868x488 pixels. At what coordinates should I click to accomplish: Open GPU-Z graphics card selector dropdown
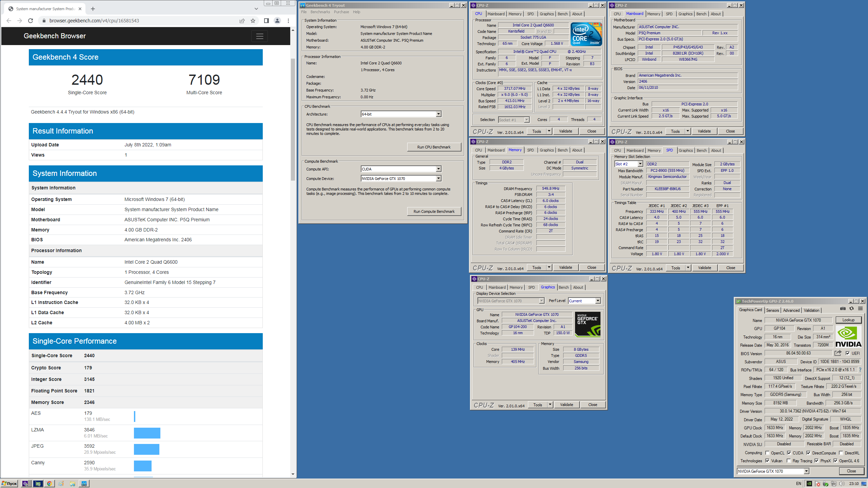pyautogui.click(x=773, y=471)
